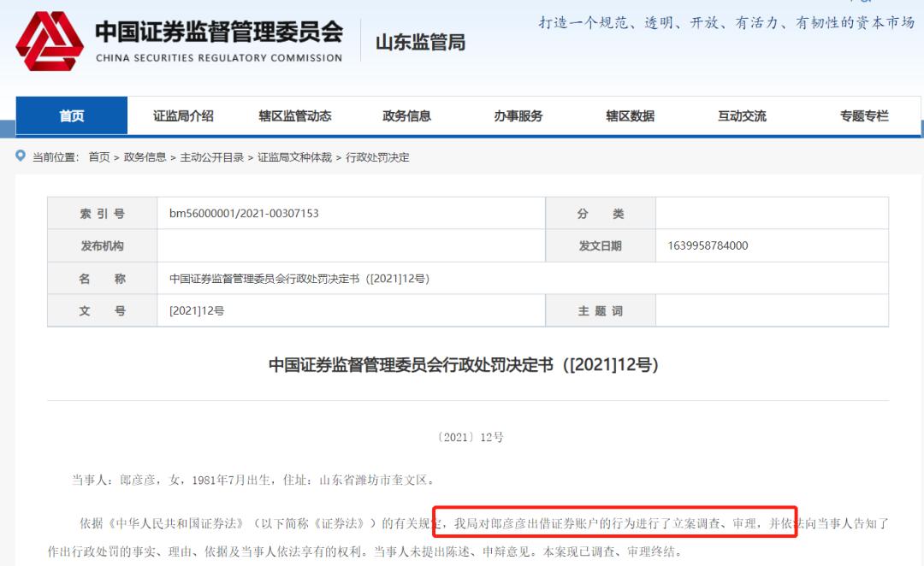The height and width of the screenshot is (566, 924).
Task: Click the red CSRC logo emblem
Action: tap(50, 41)
